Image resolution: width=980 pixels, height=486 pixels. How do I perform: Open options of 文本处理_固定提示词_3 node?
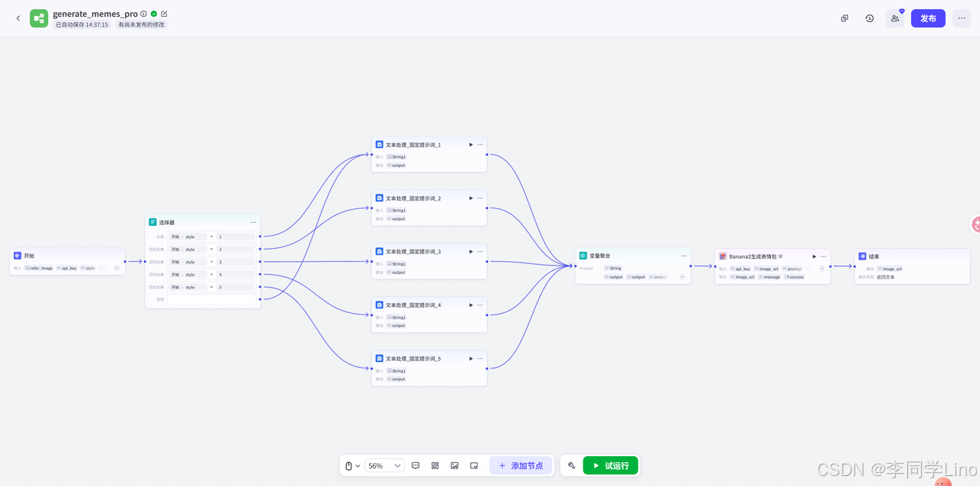tap(480, 252)
